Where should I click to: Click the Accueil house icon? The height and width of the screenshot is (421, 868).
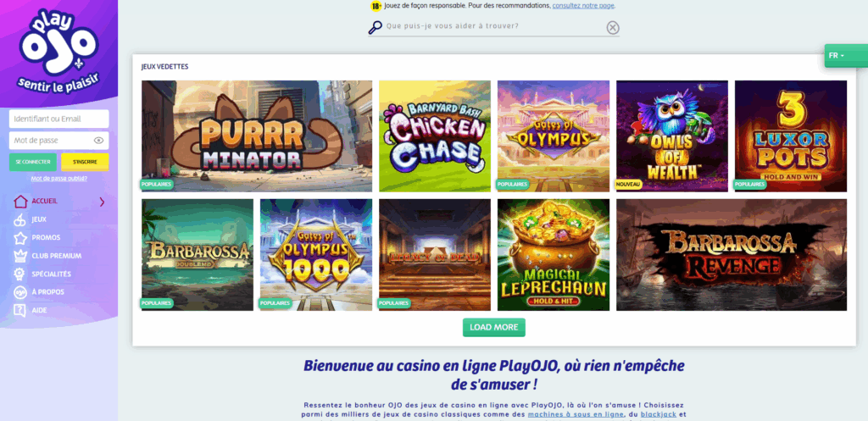20,202
